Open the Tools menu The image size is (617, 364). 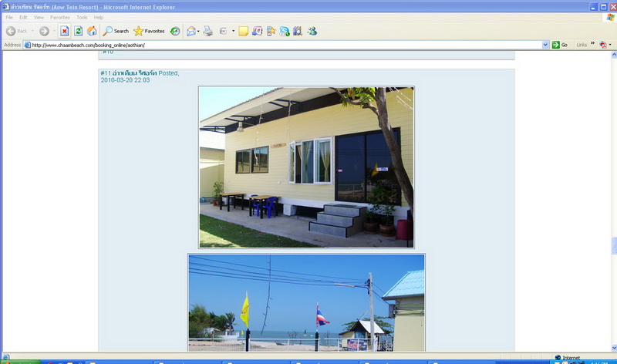82,17
